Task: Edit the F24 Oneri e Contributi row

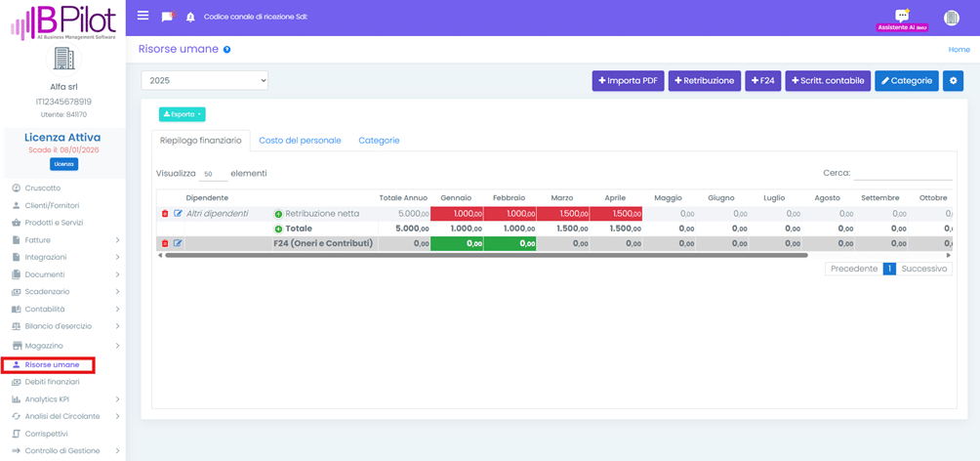Action: pos(178,243)
